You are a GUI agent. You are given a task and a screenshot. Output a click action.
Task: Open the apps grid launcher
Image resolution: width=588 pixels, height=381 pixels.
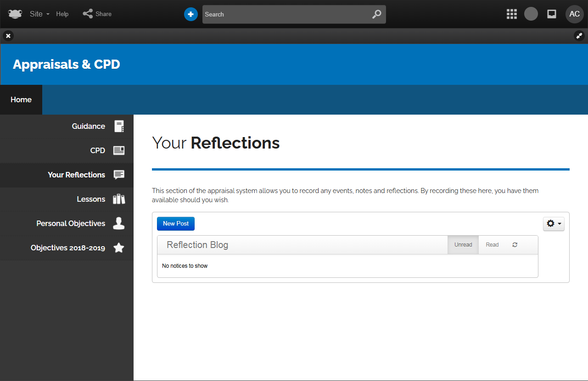511,14
